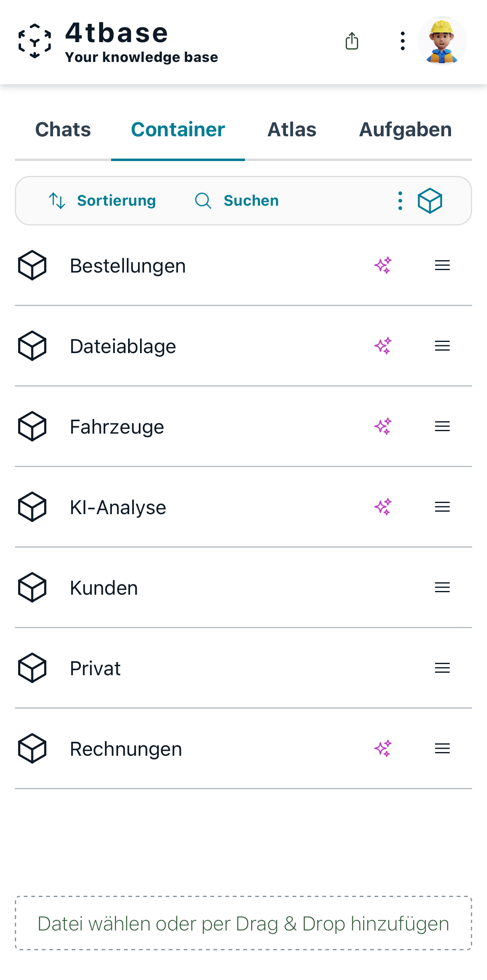Screen dimensions: 487x980
Task: Open the header three-dot menu
Action: tap(402, 41)
